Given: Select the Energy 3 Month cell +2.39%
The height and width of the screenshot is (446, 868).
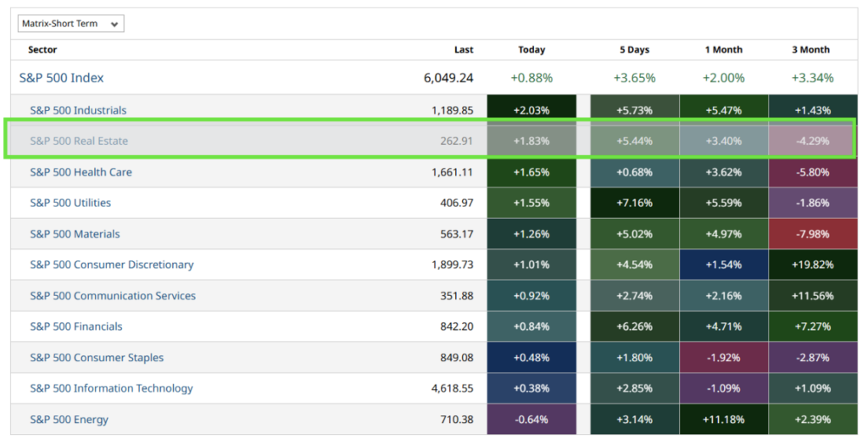Looking at the screenshot, I should coord(813,420).
